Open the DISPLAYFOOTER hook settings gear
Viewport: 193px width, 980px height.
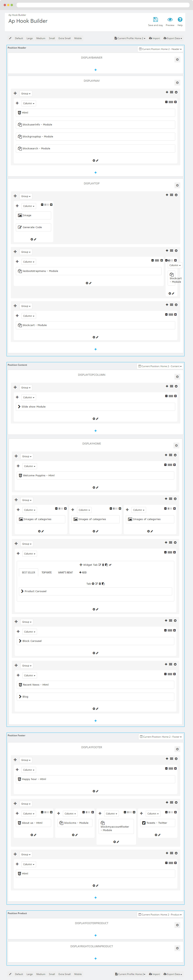click(177, 749)
